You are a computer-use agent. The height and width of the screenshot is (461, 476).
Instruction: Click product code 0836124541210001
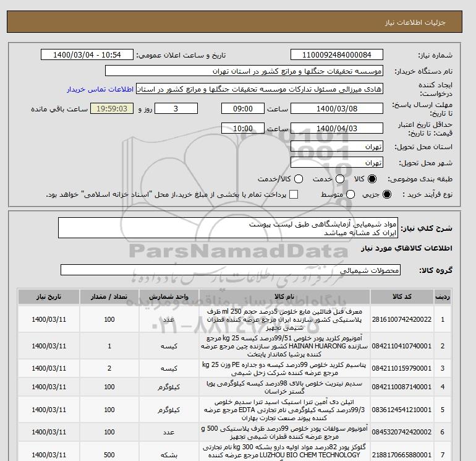(402, 410)
